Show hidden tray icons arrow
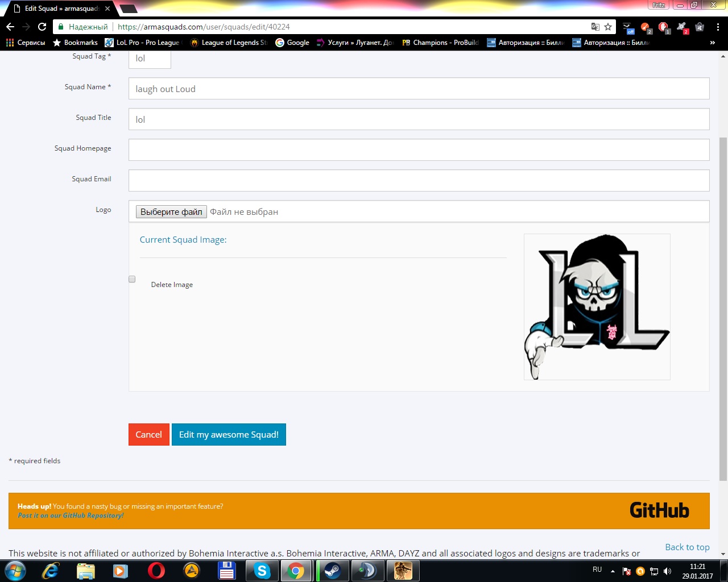The height and width of the screenshot is (582, 728). (x=613, y=571)
